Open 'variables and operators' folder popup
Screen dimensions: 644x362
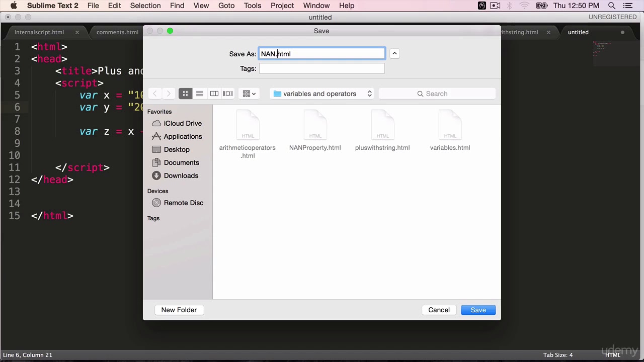[322, 94]
